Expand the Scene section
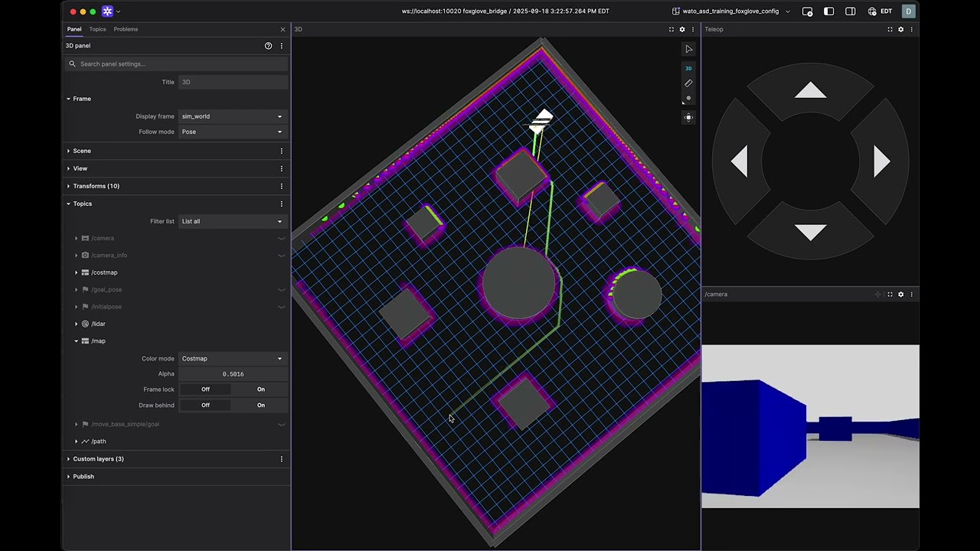 (x=68, y=151)
